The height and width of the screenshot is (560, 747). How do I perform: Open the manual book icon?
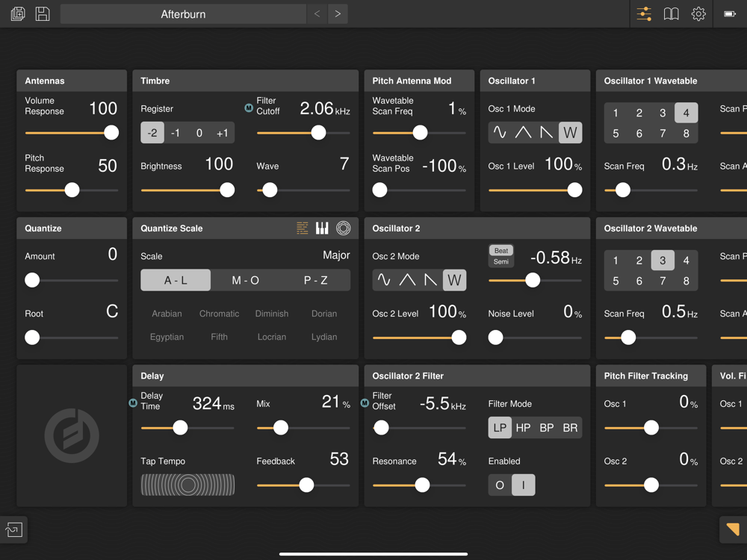tap(671, 13)
